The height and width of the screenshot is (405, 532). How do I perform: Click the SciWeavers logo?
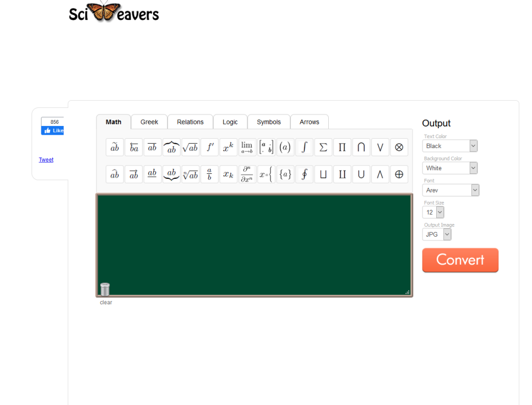tap(114, 13)
